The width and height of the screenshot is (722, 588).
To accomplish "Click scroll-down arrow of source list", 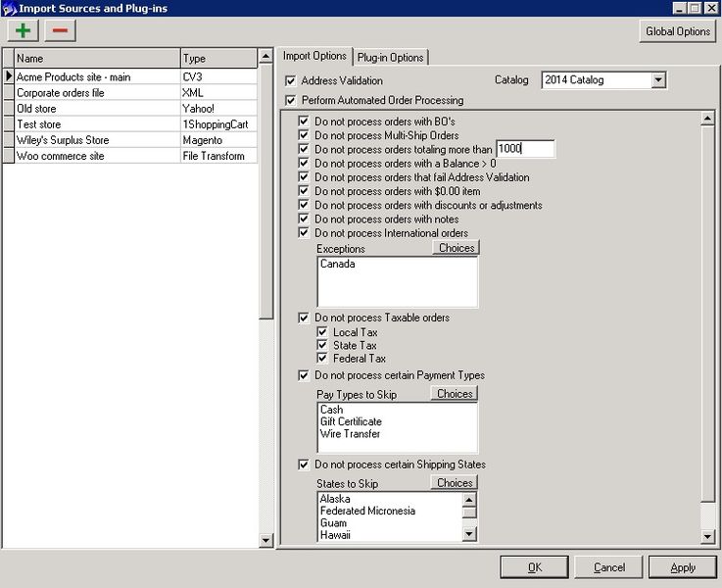I will [x=265, y=541].
